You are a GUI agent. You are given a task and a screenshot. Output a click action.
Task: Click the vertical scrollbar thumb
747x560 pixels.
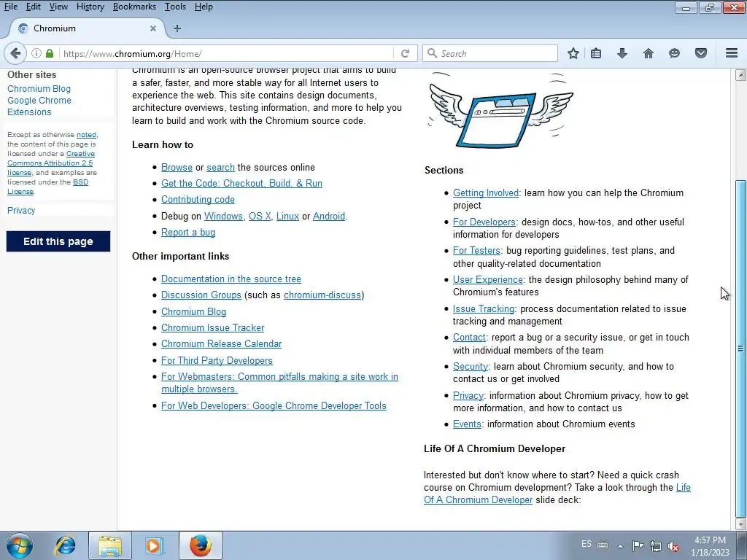click(740, 349)
